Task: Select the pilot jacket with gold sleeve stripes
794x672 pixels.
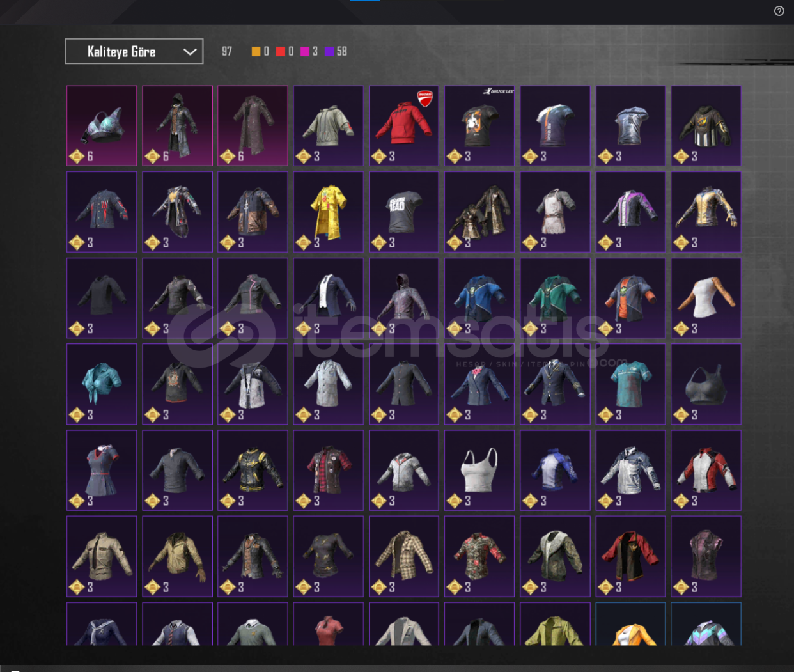Action: [x=555, y=384]
